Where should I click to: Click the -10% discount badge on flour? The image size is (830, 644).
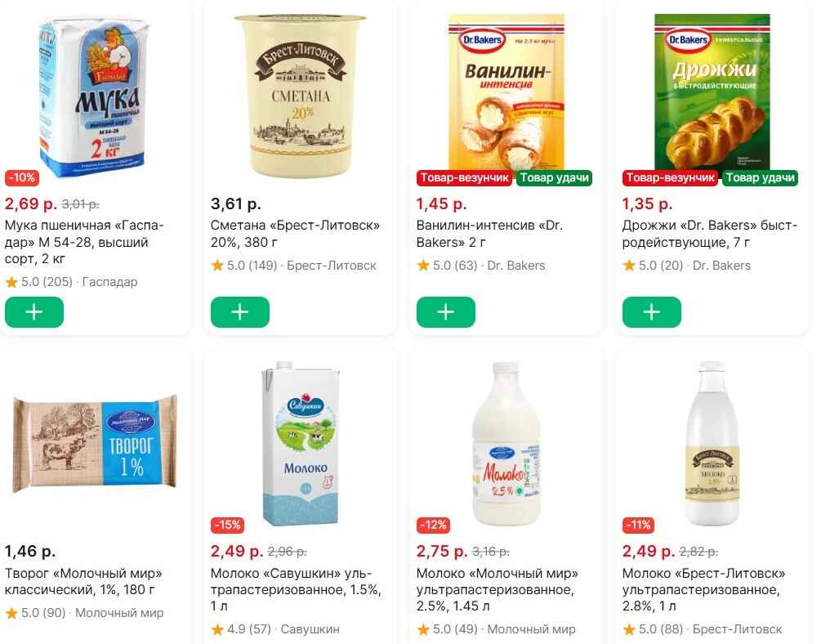pyautogui.click(x=20, y=177)
